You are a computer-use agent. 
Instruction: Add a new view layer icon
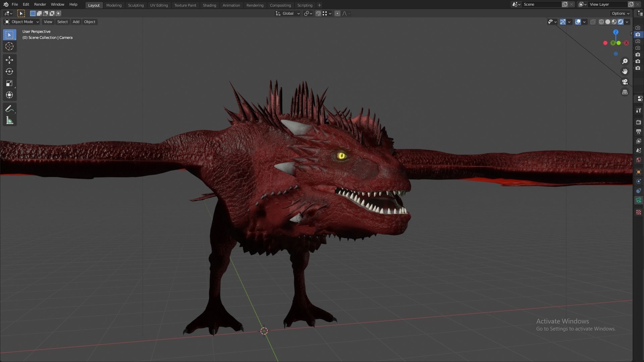631,4
